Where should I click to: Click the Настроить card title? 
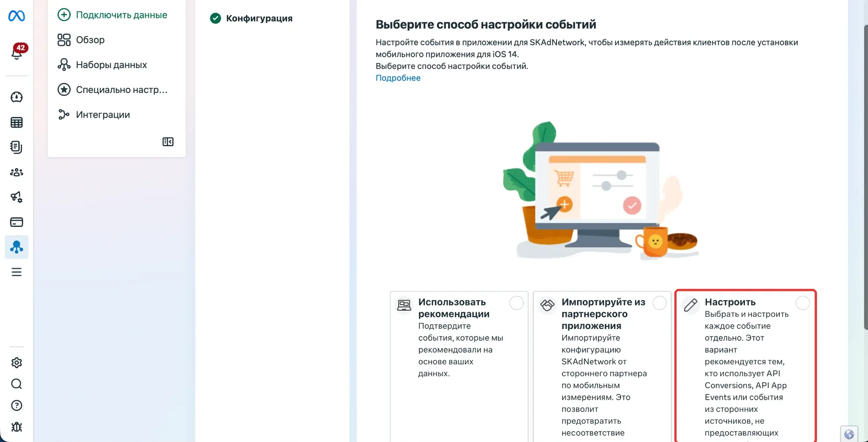pyautogui.click(x=730, y=302)
